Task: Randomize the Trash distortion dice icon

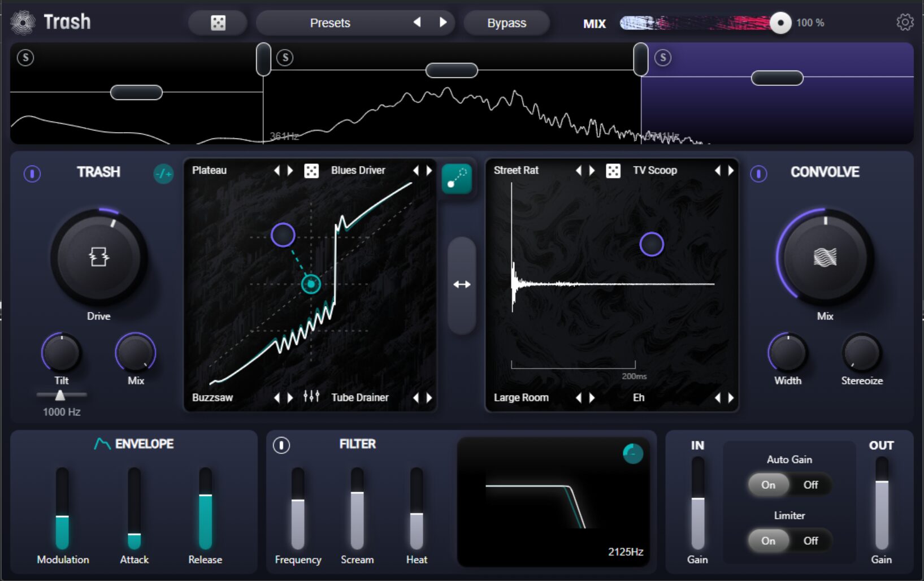Action: pyautogui.click(x=311, y=171)
